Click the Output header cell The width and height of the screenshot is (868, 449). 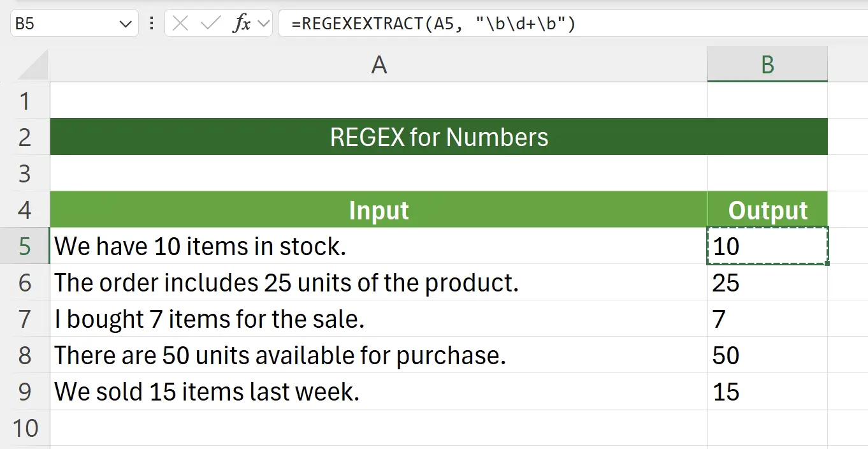tap(767, 210)
